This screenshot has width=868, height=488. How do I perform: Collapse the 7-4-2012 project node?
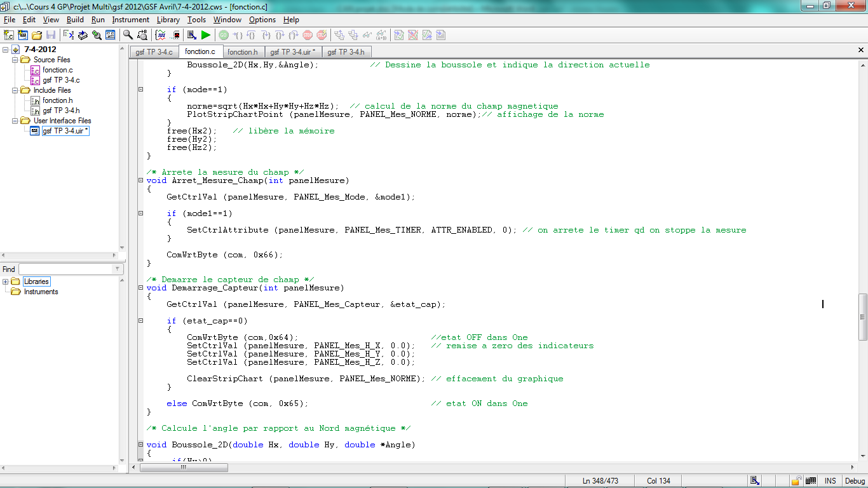point(6,50)
